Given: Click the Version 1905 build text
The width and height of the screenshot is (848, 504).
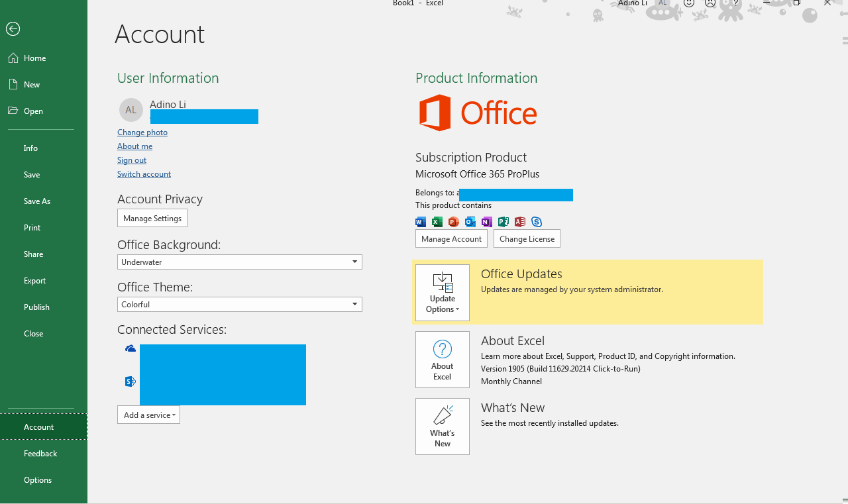Looking at the screenshot, I should [560, 369].
